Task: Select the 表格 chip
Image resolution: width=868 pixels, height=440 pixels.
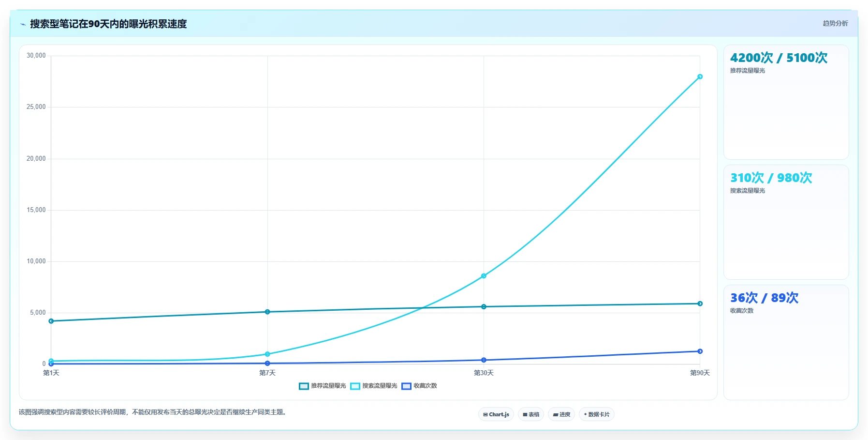Action: [x=531, y=414]
